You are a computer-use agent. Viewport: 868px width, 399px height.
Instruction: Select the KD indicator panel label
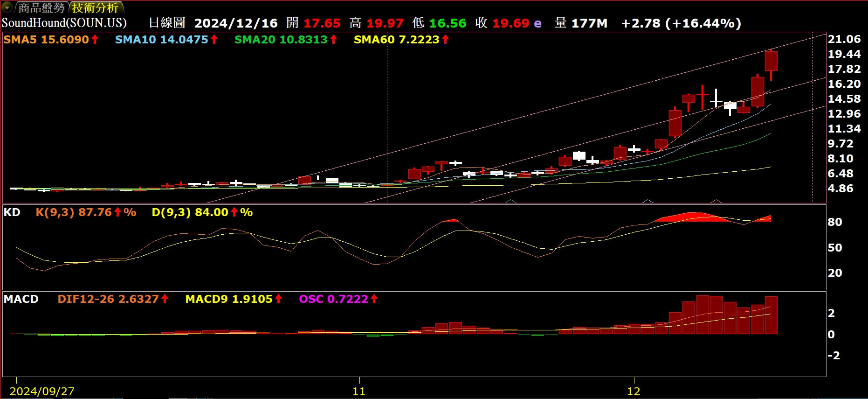pos(12,212)
